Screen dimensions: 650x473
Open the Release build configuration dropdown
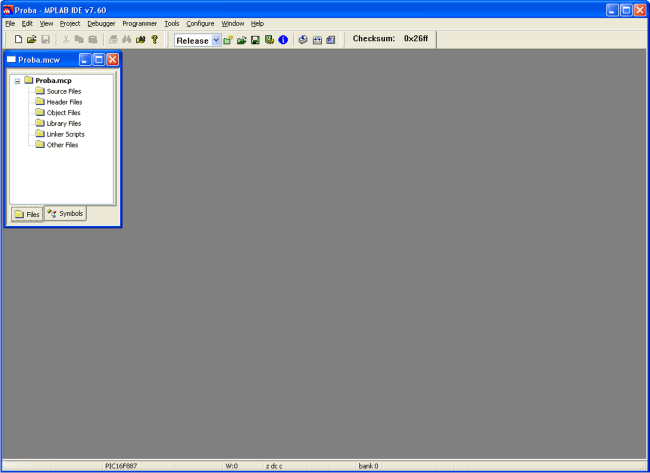(x=216, y=40)
